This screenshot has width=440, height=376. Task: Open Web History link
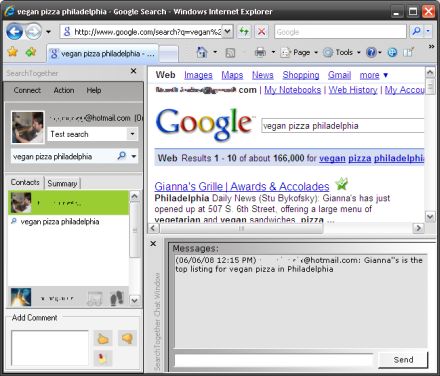[353, 90]
